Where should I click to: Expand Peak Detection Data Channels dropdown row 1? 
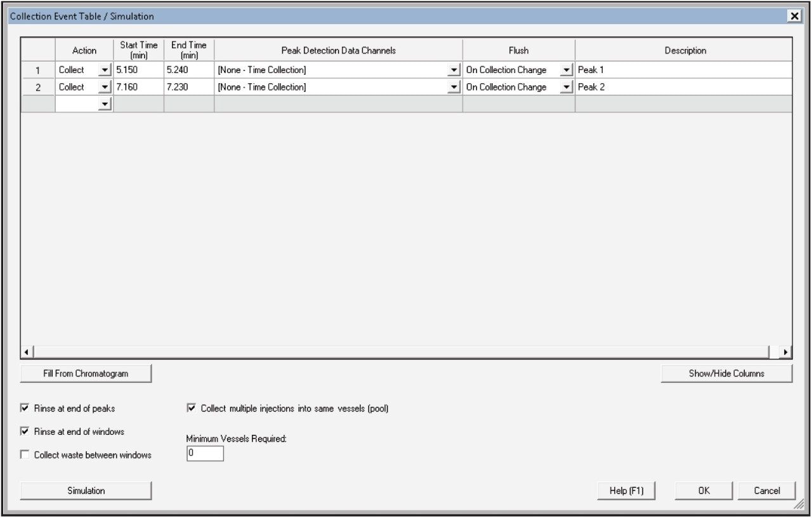454,70
